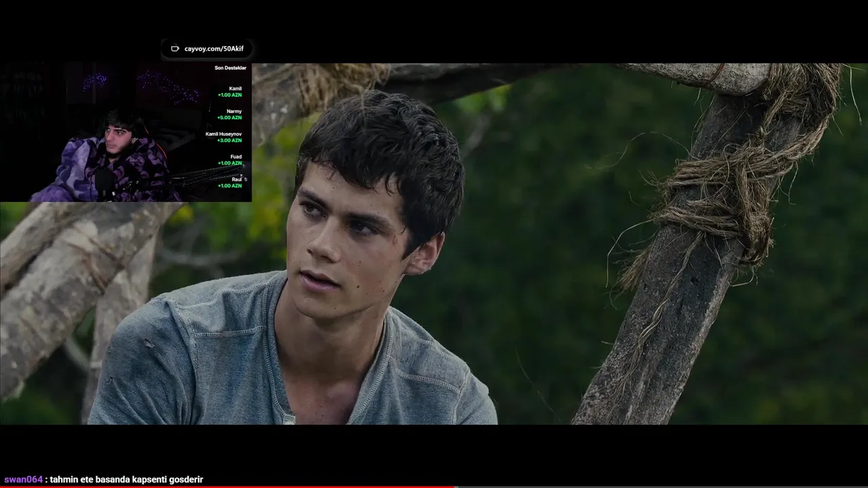
Task: Select supporter name 'Fuad'
Action: (x=236, y=157)
